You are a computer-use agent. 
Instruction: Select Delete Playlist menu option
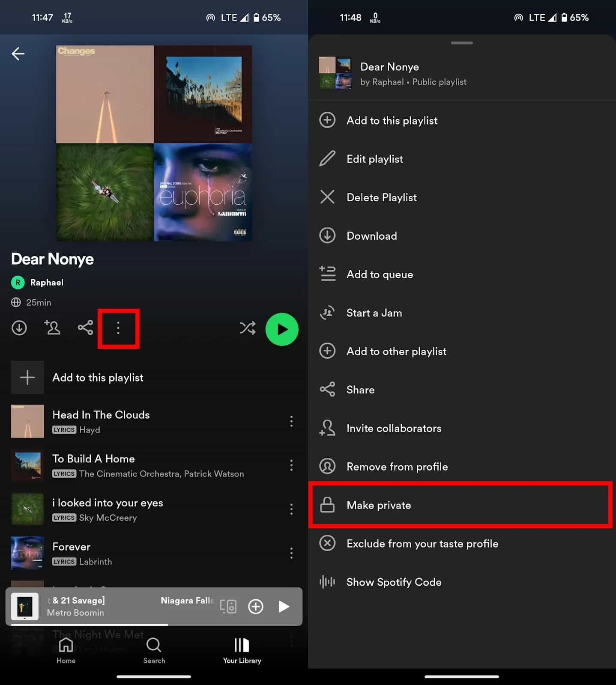pos(462,197)
